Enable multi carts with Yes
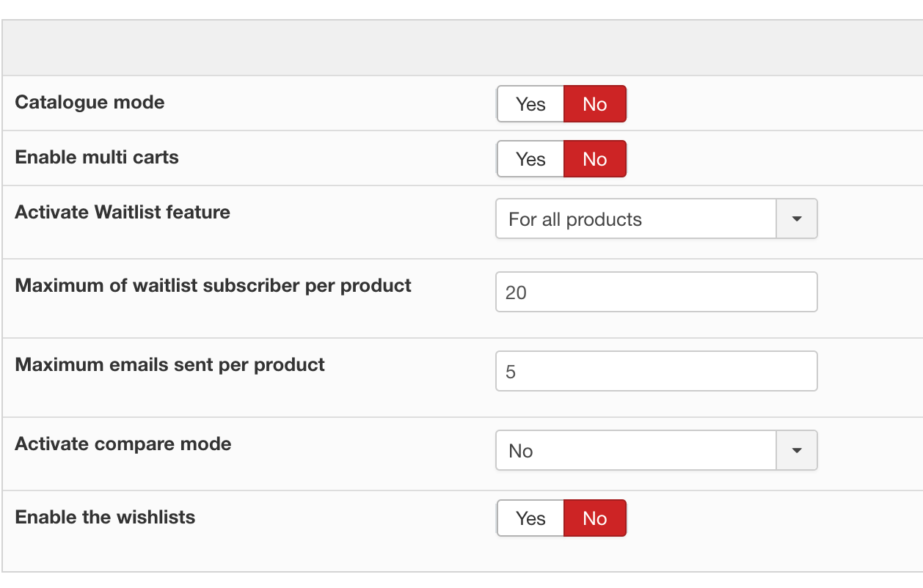923x588 pixels. [x=530, y=159]
